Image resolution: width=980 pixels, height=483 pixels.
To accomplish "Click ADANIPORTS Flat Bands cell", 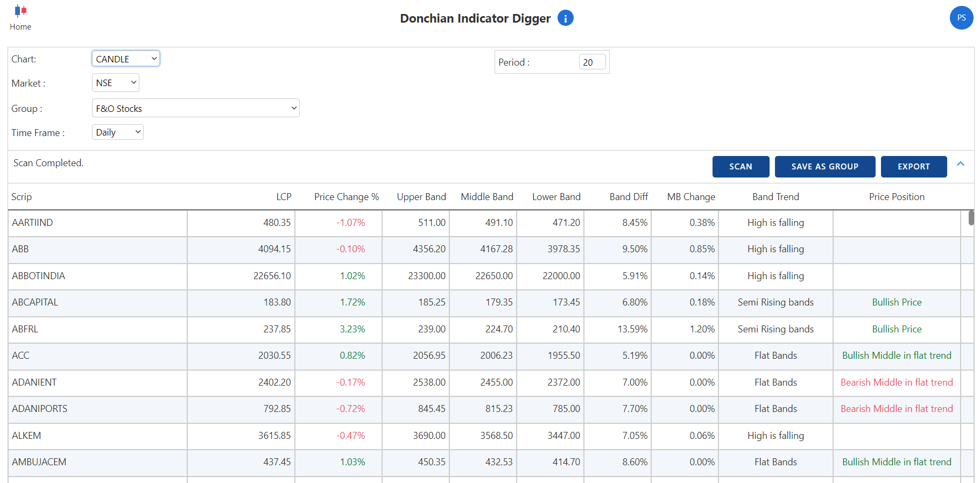I will click(775, 409).
